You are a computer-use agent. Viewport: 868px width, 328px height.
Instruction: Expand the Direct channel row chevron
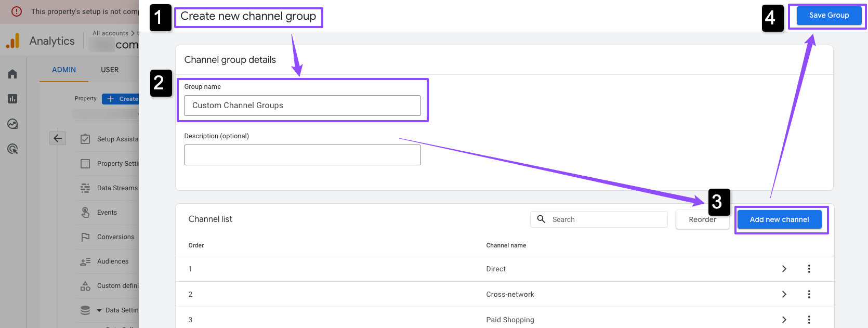click(x=784, y=269)
